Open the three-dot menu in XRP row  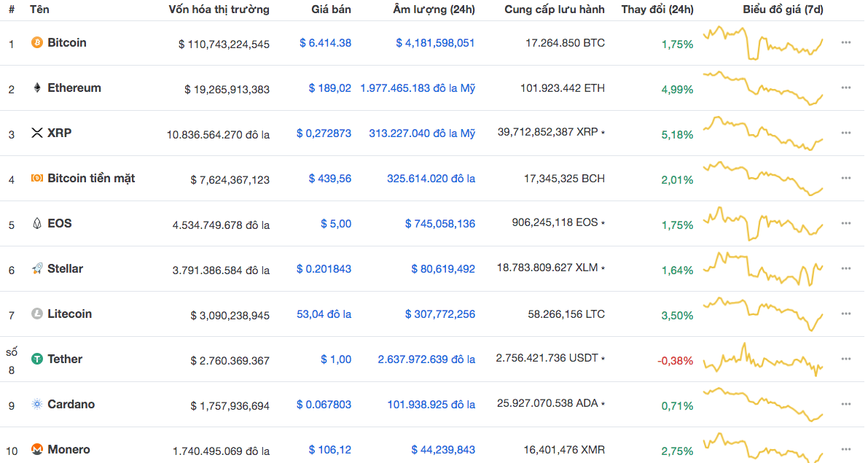(x=846, y=133)
